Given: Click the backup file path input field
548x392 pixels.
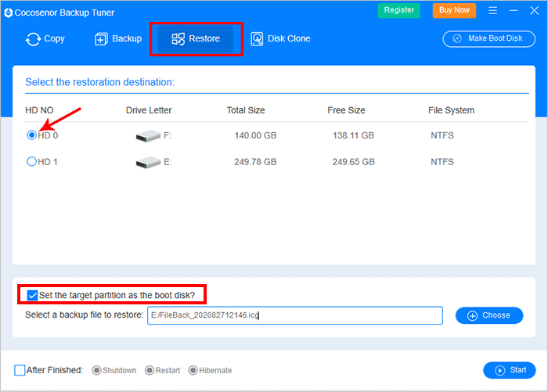Looking at the screenshot, I should 295,315.
